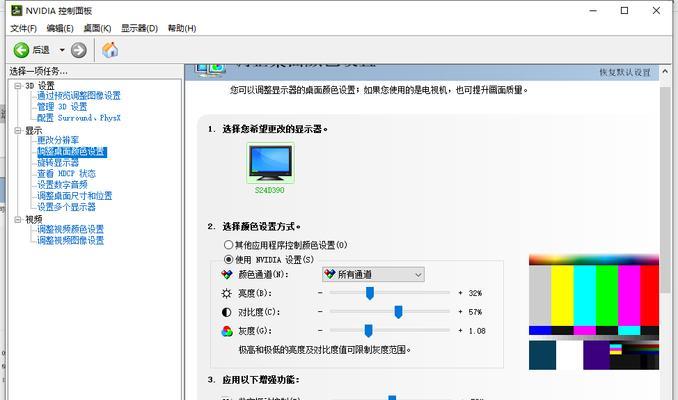678x400 pixels.
Task: Click the 57% contrast value
Action: pyautogui.click(x=475, y=312)
